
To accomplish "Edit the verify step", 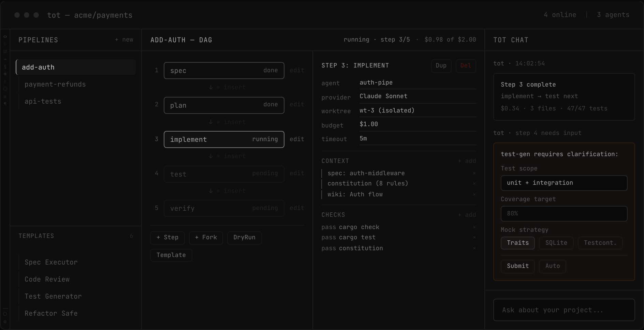I will (297, 208).
